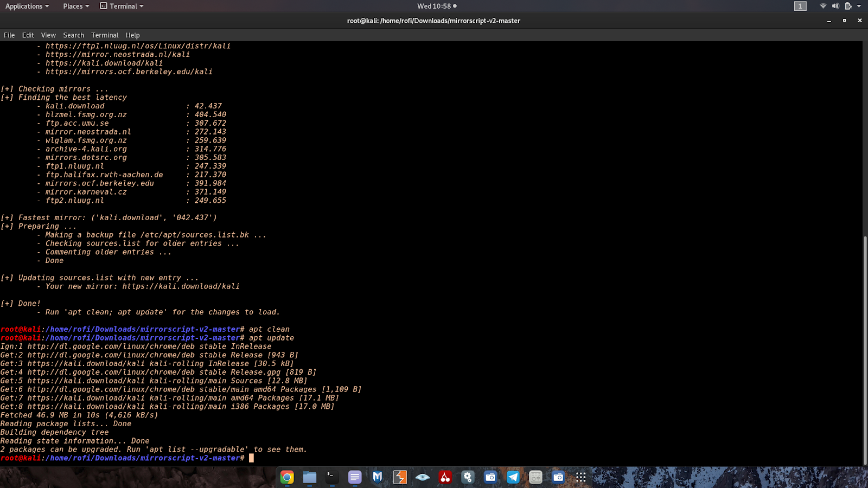Open Telegram from the dock
This screenshot has width=868, height=488.
pyautogui.click(x=513, y=477)
